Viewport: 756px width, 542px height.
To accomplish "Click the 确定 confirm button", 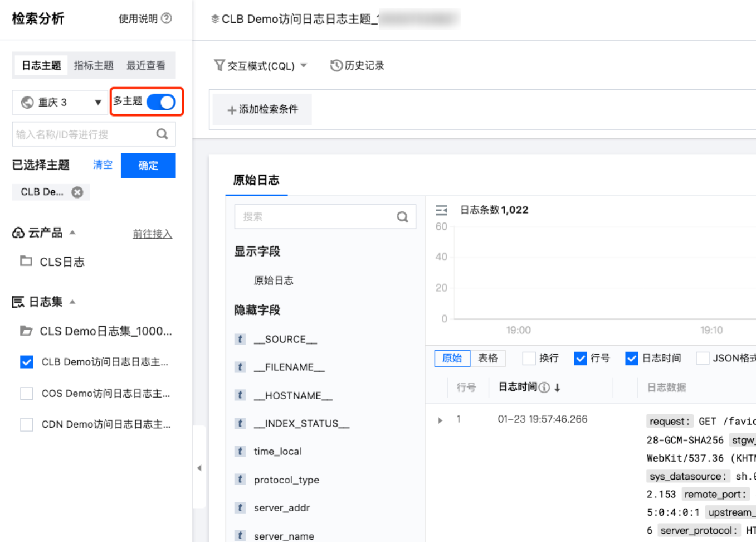I will click(148, 166).
